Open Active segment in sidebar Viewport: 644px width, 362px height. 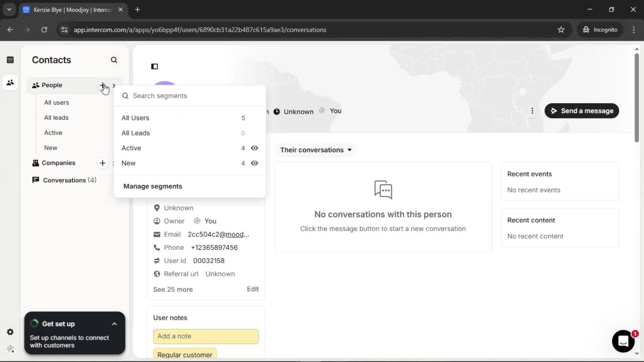[x=53, y=133]
